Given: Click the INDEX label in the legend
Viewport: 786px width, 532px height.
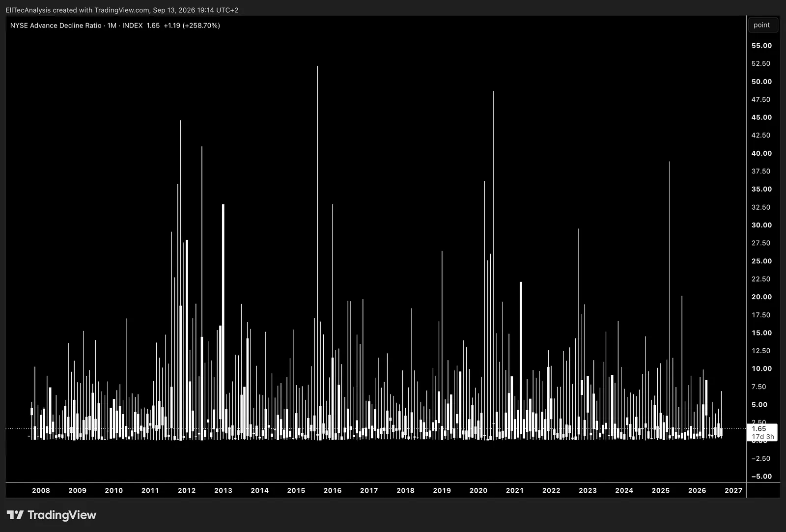Looking at the screenshot, I should (133, 26).
